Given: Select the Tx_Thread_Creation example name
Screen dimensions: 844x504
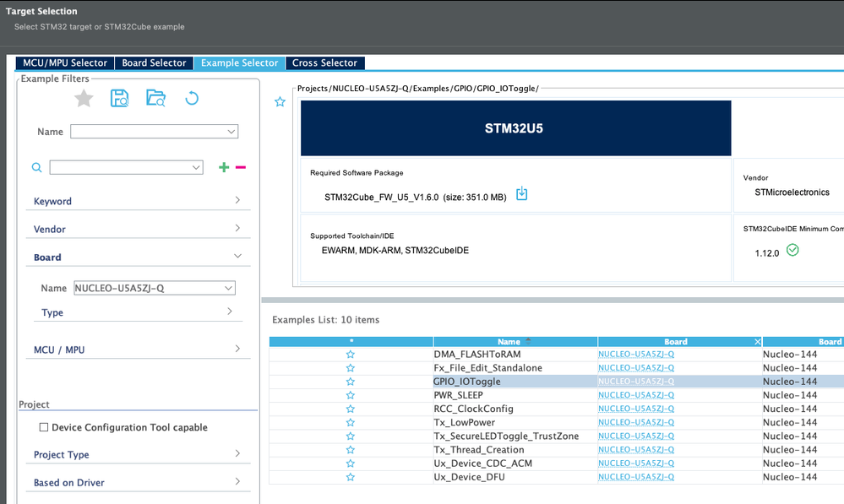Looking at the screenshot, I should [x=478, y=450].
